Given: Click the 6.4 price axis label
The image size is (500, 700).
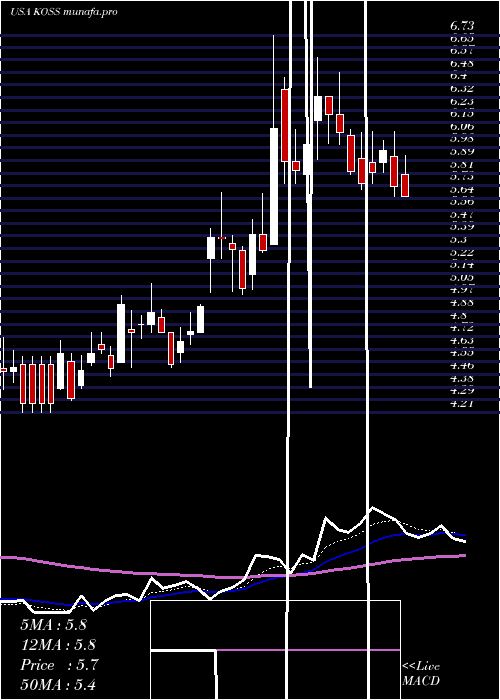Looking at the screenshot, I should (x=458, y=76).
